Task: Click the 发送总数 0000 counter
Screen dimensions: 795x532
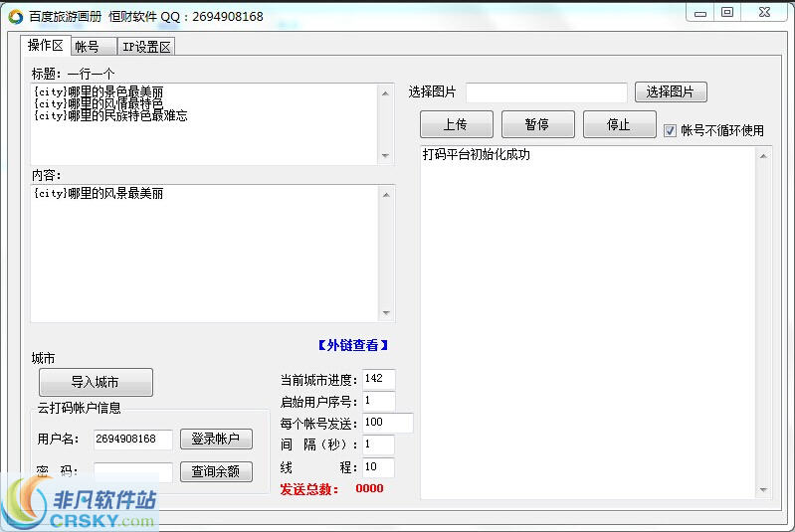Action: coord(331,489)
